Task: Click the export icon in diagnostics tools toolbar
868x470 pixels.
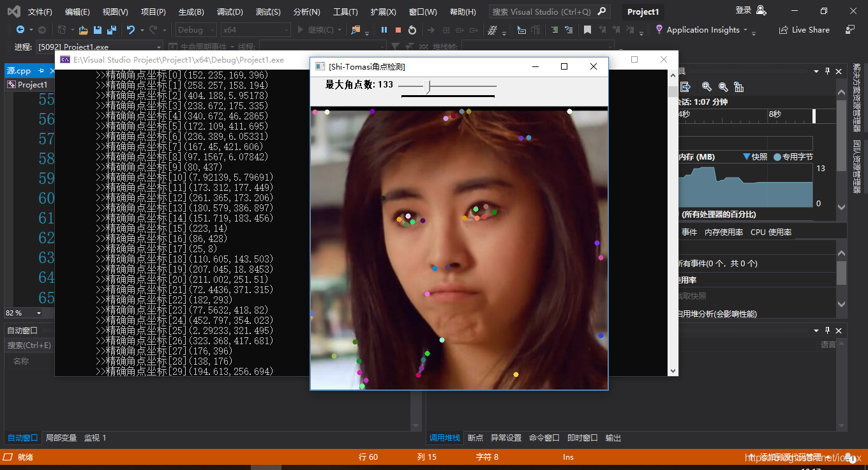Action: 685,87
